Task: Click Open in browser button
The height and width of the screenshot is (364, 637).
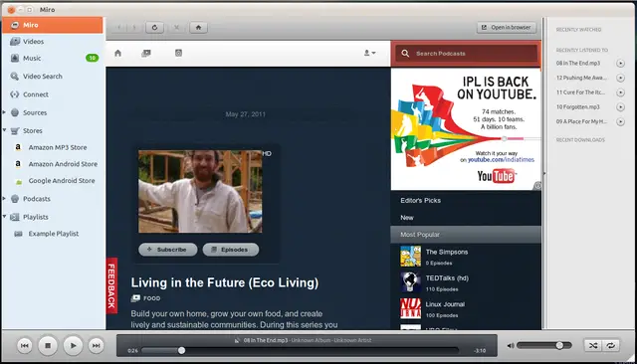Action: pos(507,27)
